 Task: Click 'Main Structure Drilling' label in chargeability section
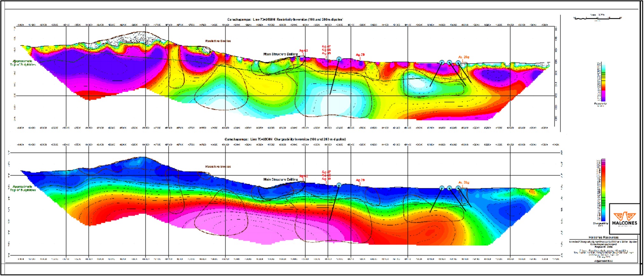tap(280, 179)
